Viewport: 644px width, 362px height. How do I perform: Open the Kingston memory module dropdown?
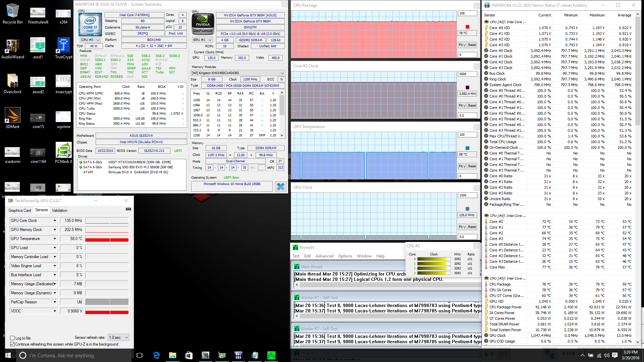click(237, 73)
